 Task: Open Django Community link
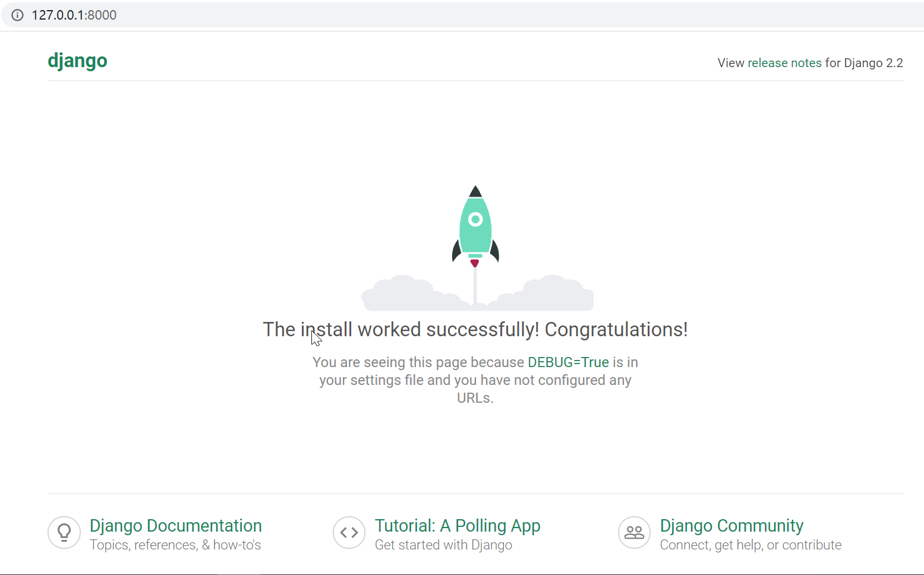click(731, 526)
